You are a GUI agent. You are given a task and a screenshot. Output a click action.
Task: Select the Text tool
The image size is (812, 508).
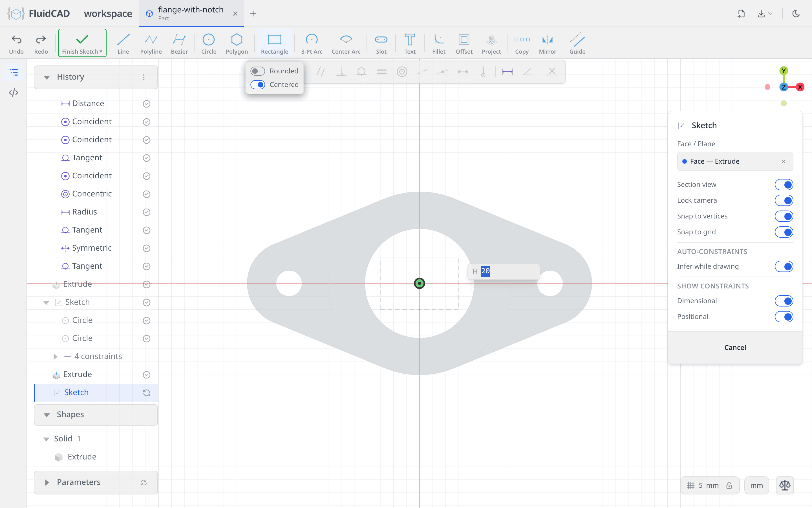410,44
